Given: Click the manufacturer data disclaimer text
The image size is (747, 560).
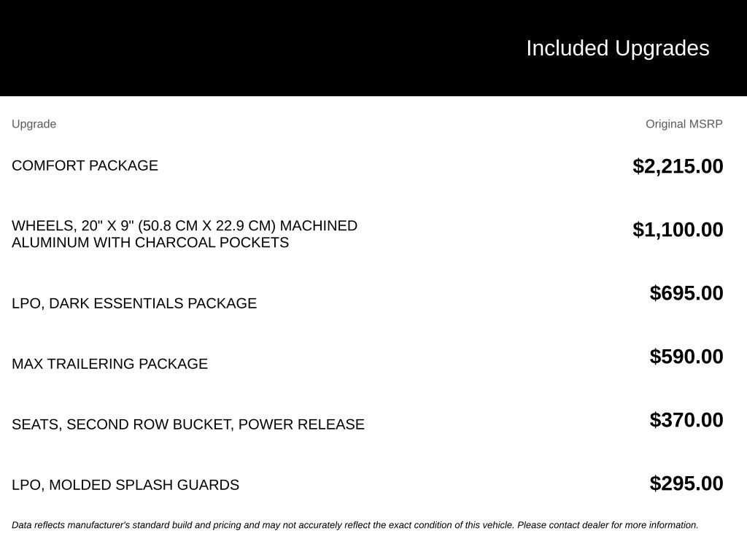Looking at the screenshot, I should (355, 525).
